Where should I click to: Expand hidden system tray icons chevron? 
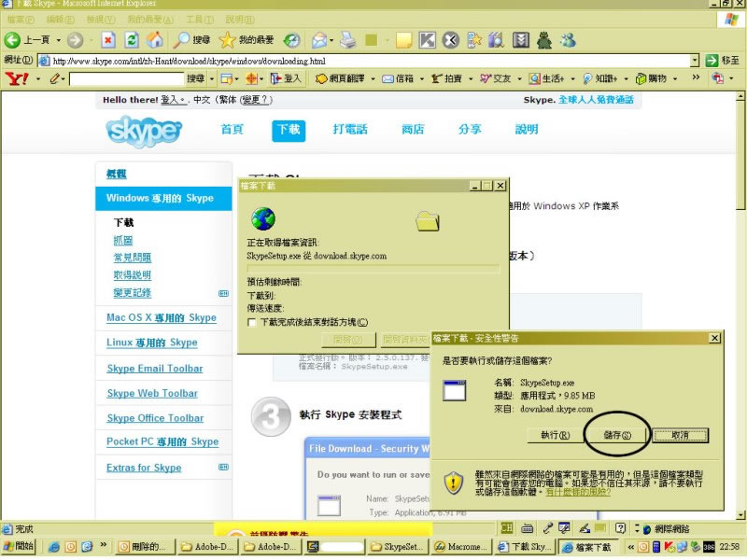click(631, 547)
